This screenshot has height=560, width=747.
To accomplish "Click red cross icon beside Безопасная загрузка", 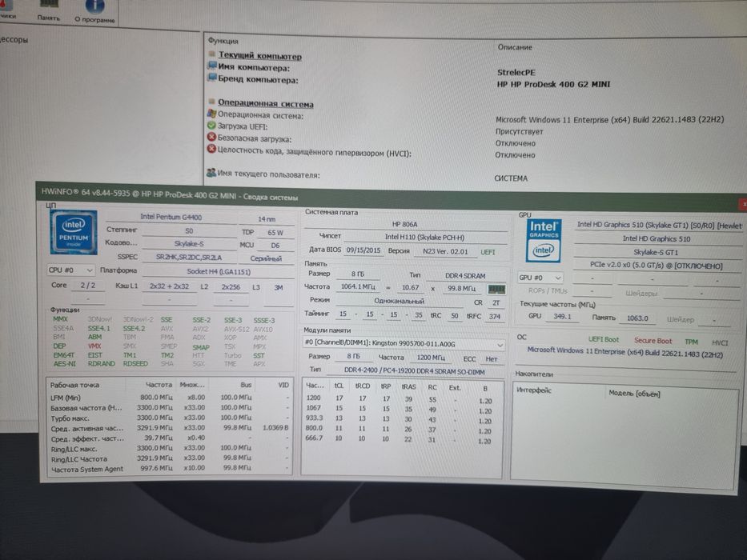I will click(x=211, y=138).
